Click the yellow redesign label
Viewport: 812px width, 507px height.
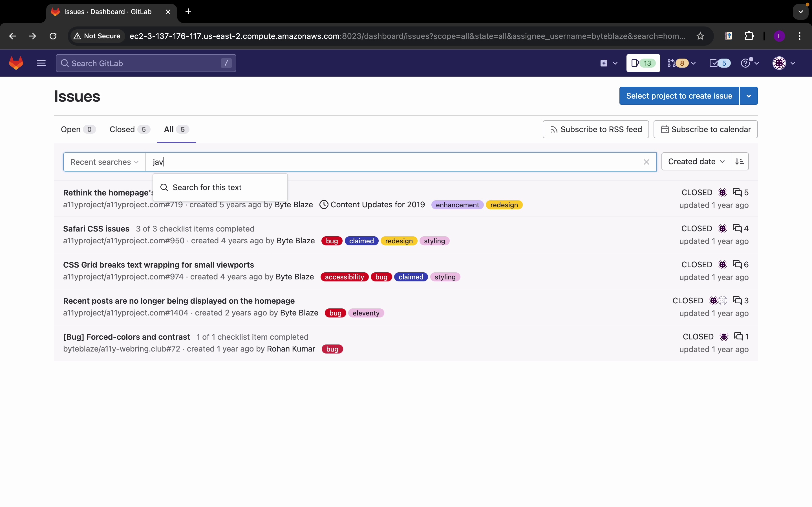504,205
